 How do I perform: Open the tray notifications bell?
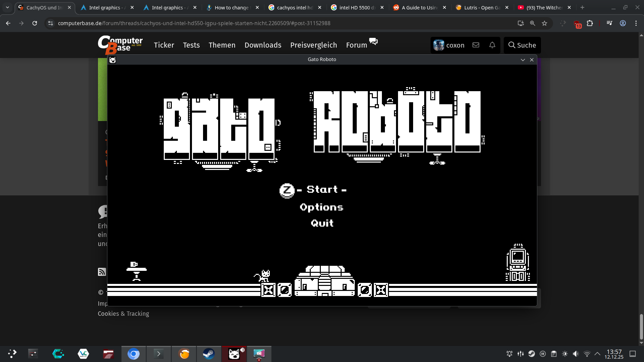pos(509,354)
